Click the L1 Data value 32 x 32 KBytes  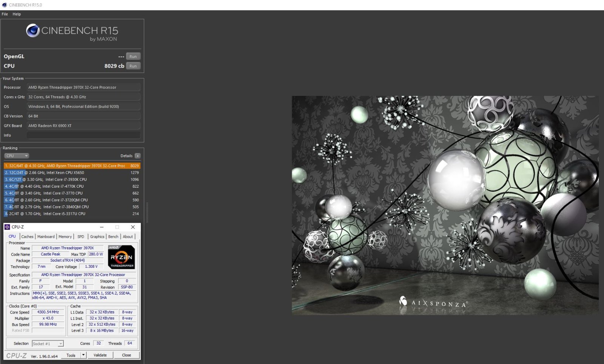(x=102, y=312)
